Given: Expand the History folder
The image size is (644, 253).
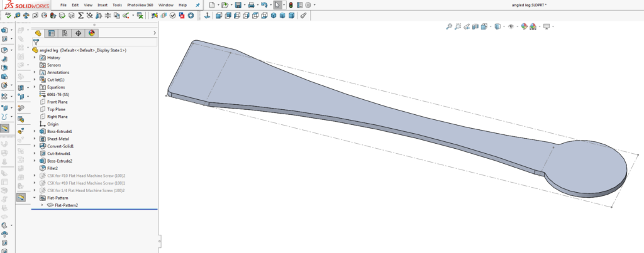Looking at the screenshot, I should [35, 57].
